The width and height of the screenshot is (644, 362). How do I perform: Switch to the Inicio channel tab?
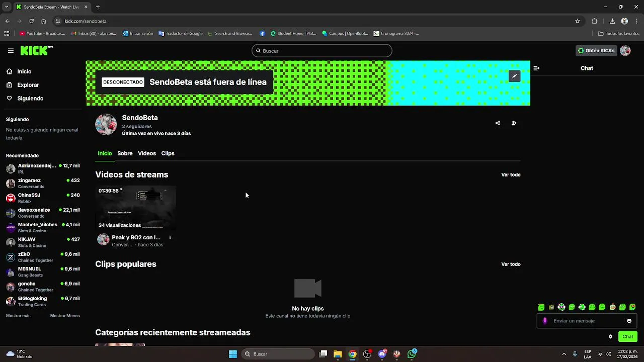click(x=105, y=153)
